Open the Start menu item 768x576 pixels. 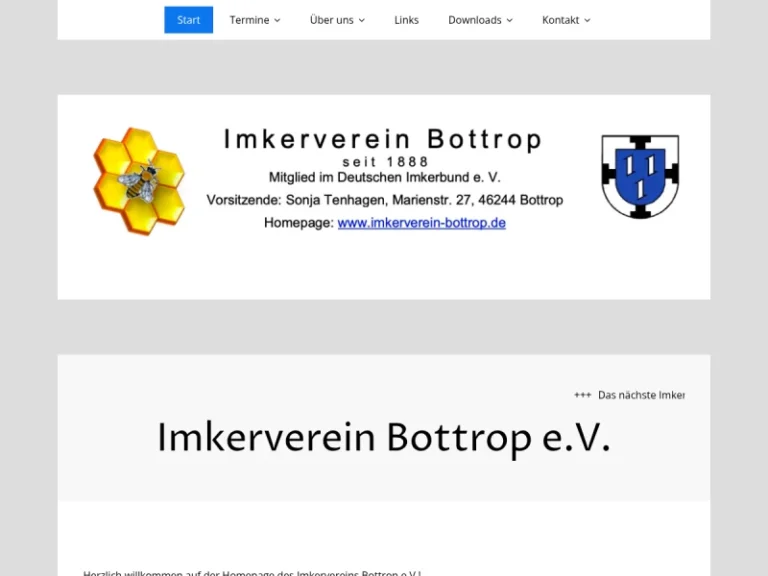click(189, 20)
